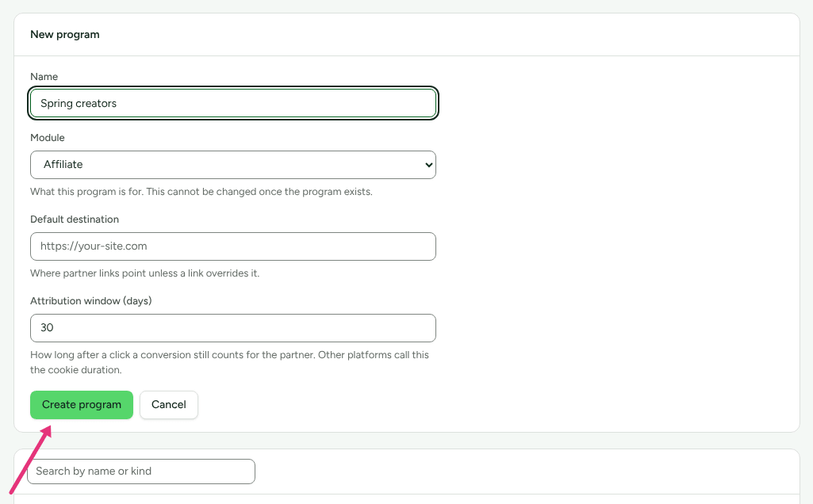Click the Default destination URL field
The height and width of the screenshot is (504, 813).
[233, 246]
